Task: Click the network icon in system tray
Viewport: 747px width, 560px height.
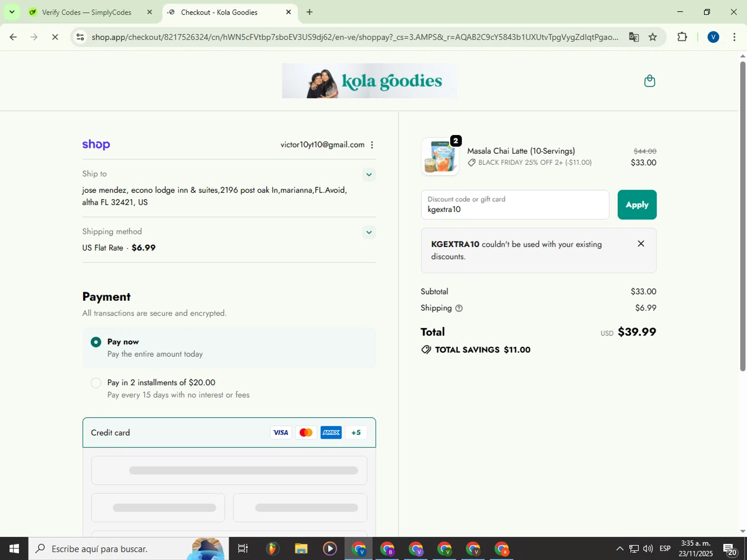Action: tap(633, 549)
